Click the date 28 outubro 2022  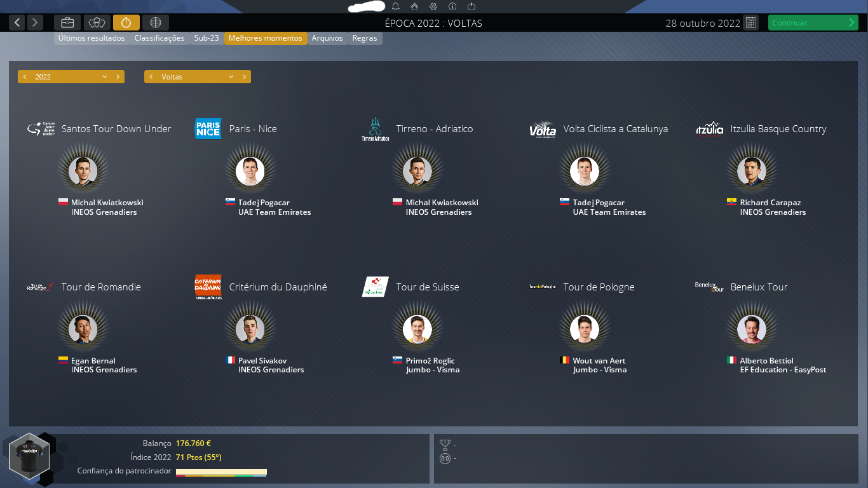pyautogui.click(x=703, y=24)
